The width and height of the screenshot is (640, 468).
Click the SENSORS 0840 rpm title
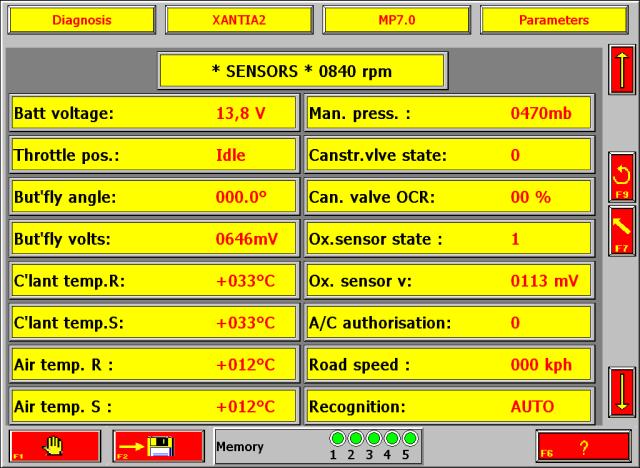pyautogui.click(x=302, y=71)
